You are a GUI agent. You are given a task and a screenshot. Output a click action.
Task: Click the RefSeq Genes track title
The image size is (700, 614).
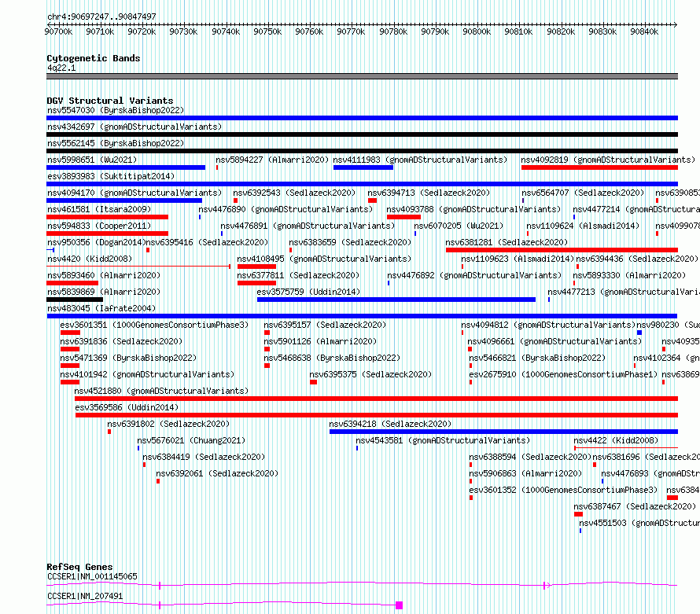tap(79, 567)
